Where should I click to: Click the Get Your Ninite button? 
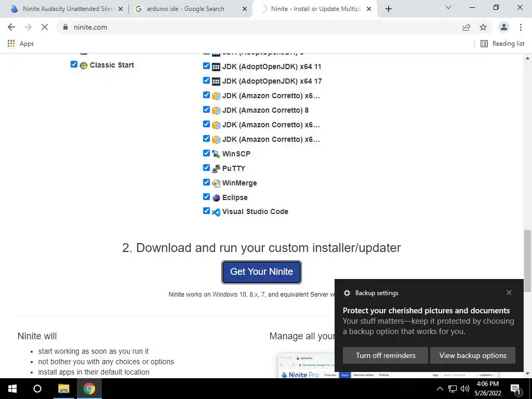click(x=261, y=272)
